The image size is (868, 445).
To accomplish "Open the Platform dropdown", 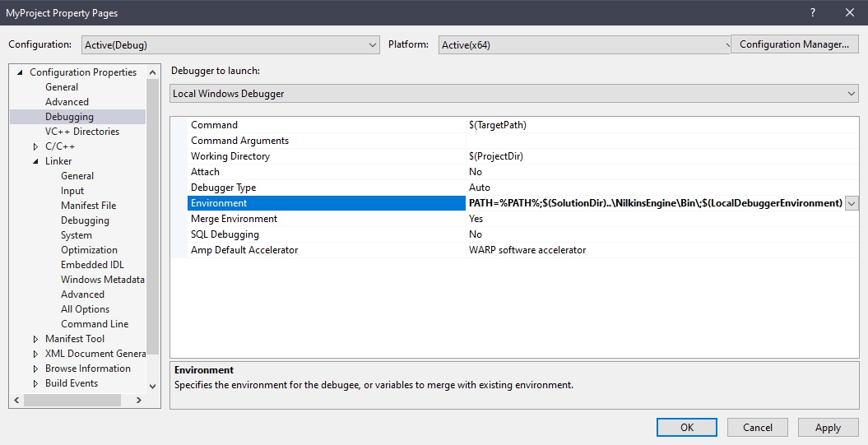I will [585, 45].
